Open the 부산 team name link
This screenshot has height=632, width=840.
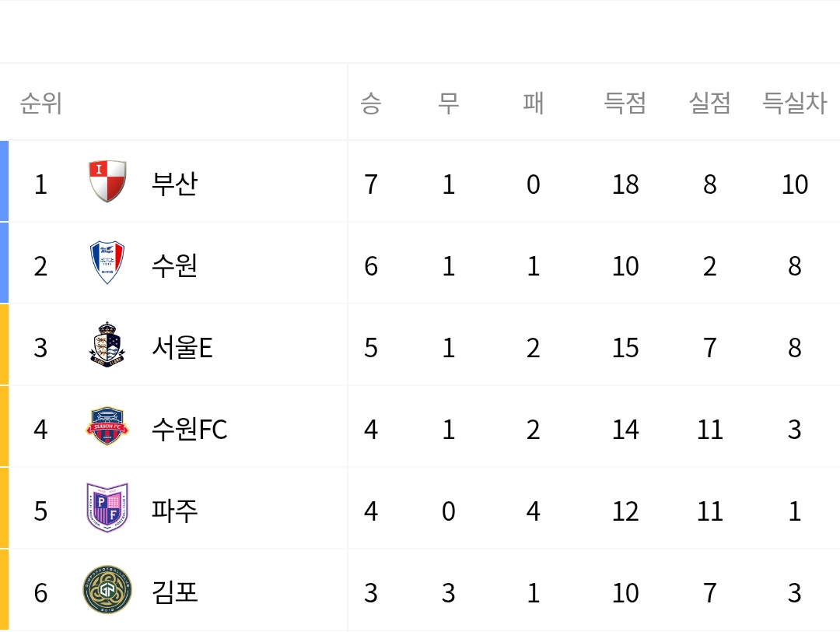coord(175,184)
